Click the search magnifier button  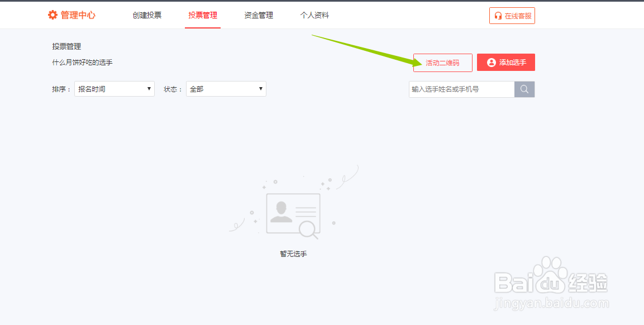524,89
